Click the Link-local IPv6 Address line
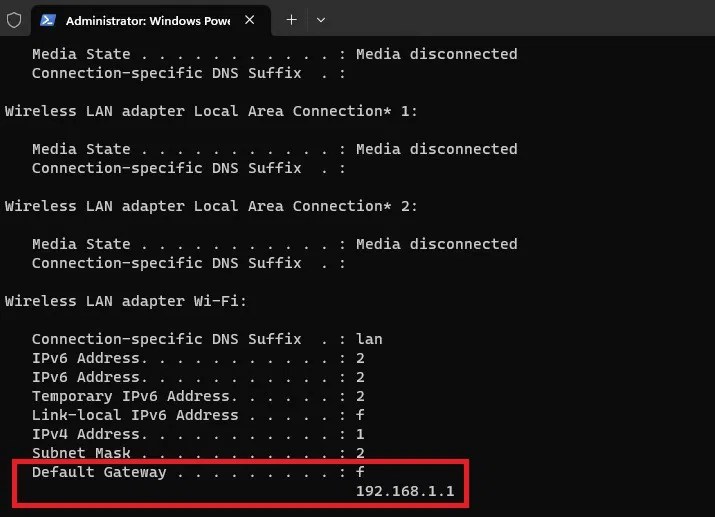 tap(198, 415)
